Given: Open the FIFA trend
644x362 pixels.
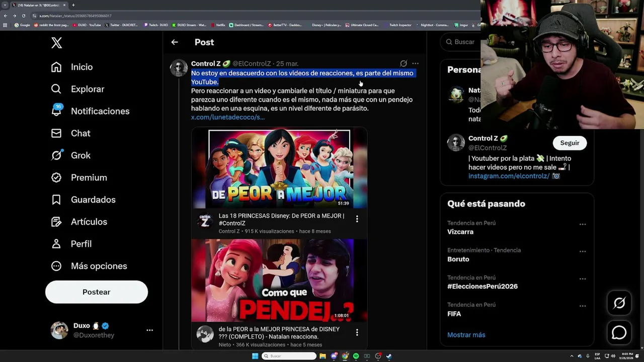Looking at the screenshot, I should [x=454, y=314].
